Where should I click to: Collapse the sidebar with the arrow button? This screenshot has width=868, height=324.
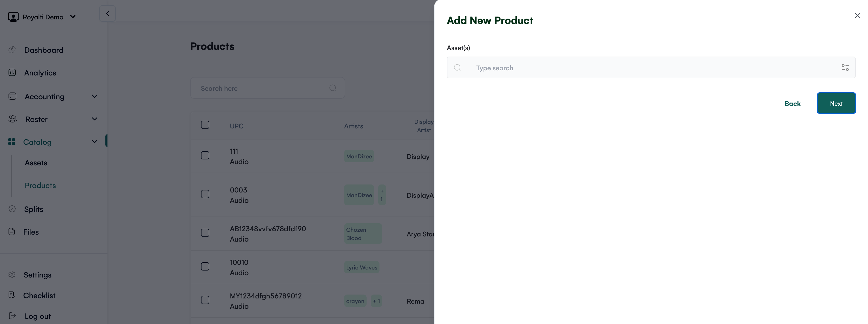click(x=107, y=13)
